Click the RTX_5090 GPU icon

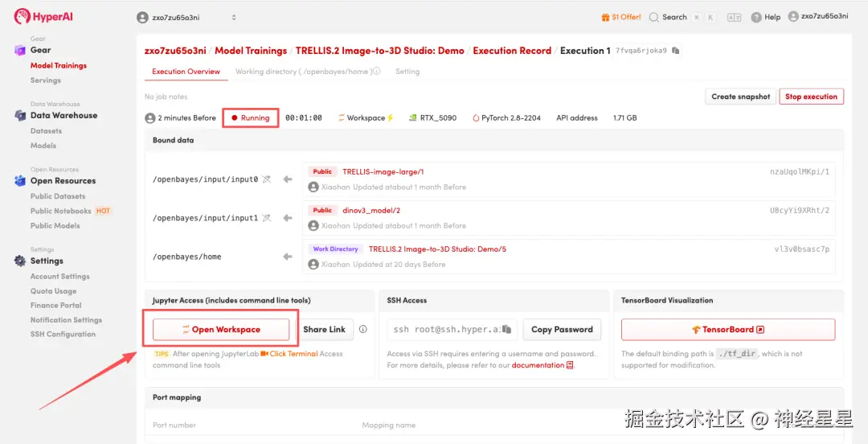pos(413,118)
